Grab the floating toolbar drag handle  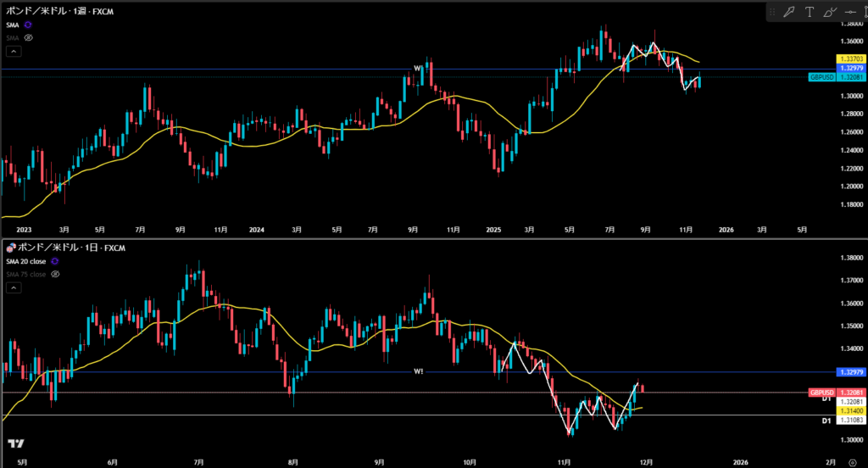click(771, 12)
